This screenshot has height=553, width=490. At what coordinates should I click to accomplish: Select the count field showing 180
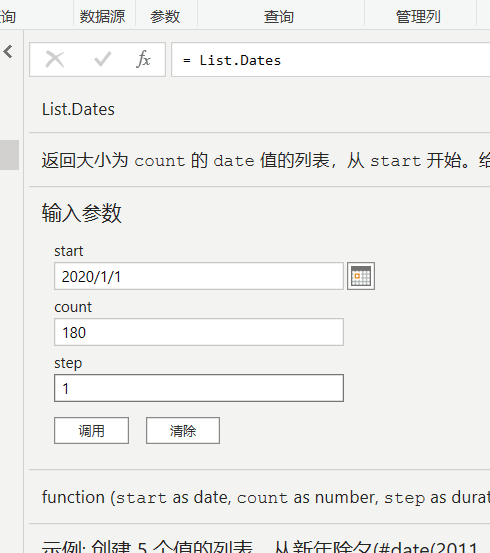click(199, 332)
